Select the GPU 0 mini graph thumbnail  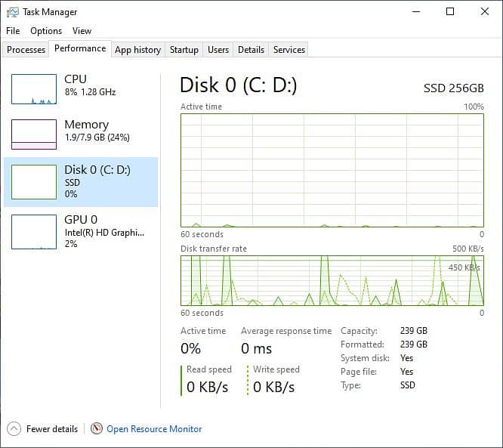(34, 232)
